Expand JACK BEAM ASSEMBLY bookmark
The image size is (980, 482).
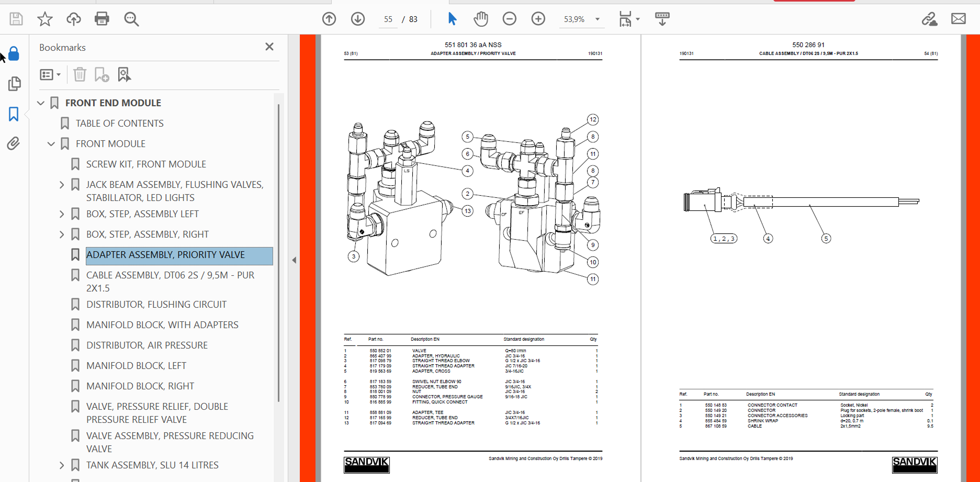[62, 185]
